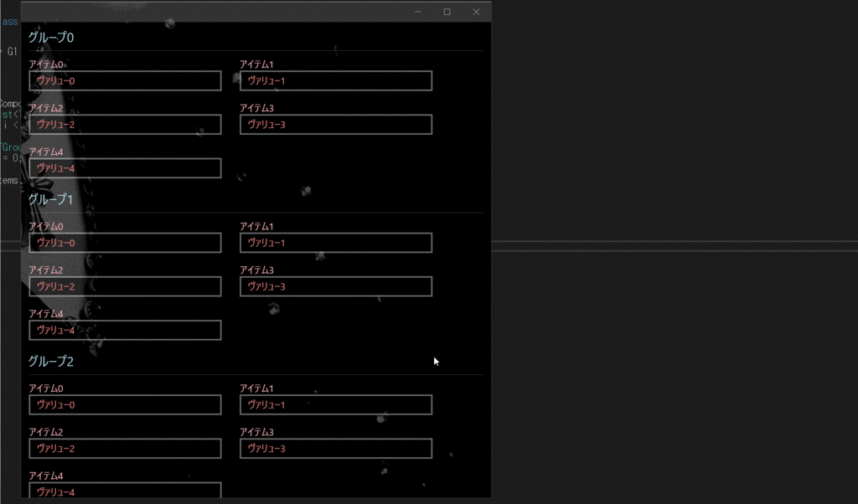The width and height of the screenshot is (858, 504).
Task: Click the グループ1 heading
Action: (51, 199)
